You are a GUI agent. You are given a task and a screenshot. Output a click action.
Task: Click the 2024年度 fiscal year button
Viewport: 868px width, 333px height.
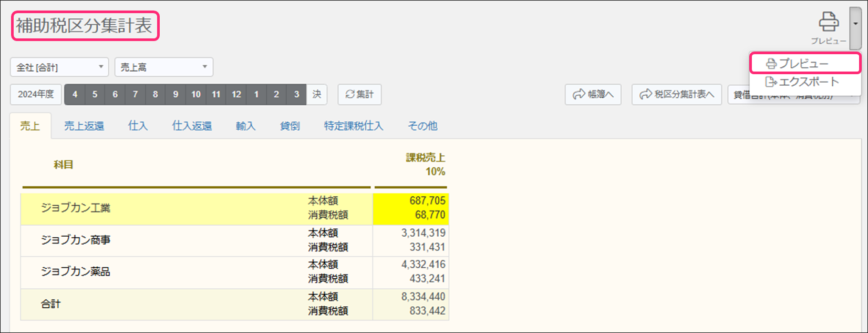tap(36, 94)
